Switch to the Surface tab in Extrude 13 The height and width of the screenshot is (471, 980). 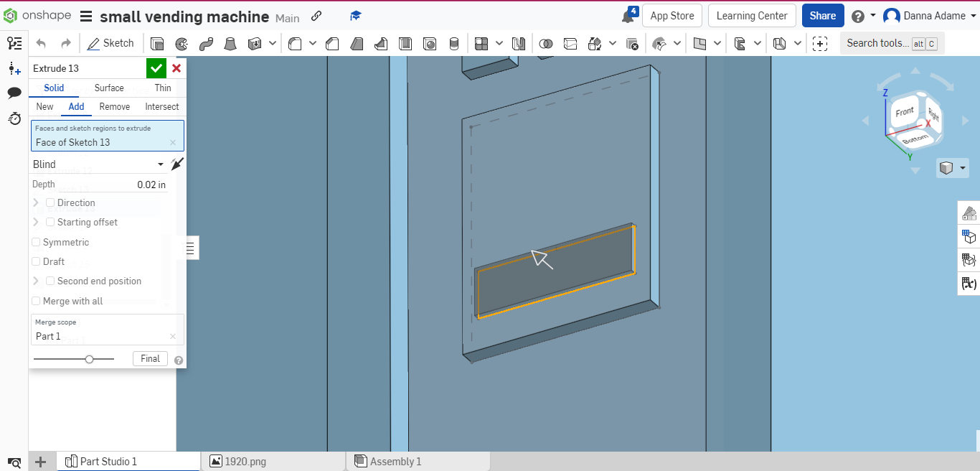[108, 88]
